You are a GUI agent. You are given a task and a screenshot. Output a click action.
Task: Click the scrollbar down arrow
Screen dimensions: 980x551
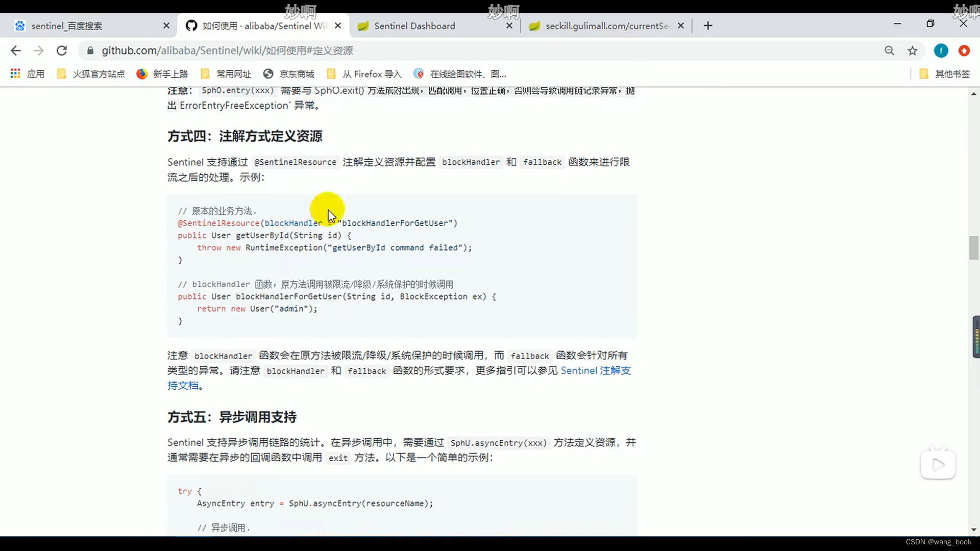pos(974,530)
